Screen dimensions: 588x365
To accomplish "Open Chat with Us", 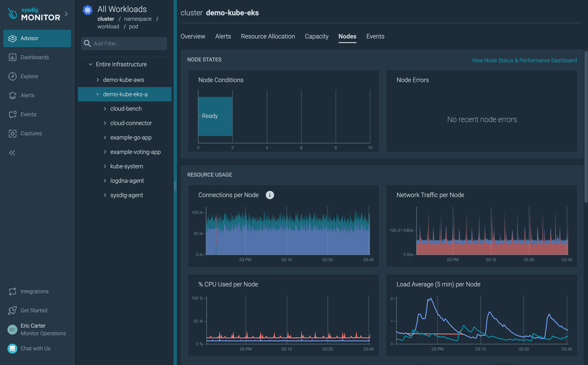I will (x=35, y=348).
